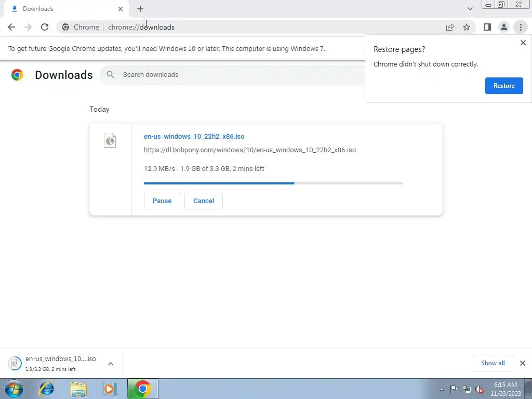This screenshot has width=532, height=399.
Task: Click the download shelf file progress icon
Action: 15,363
